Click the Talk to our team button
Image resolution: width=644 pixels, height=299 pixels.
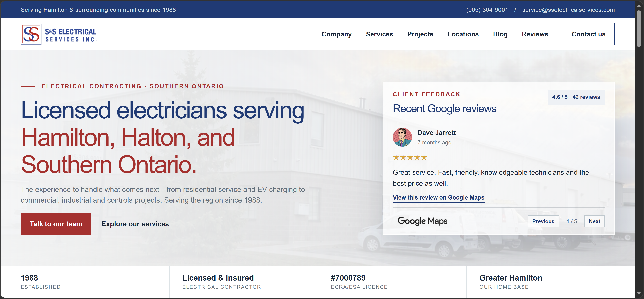pos(56,224)
